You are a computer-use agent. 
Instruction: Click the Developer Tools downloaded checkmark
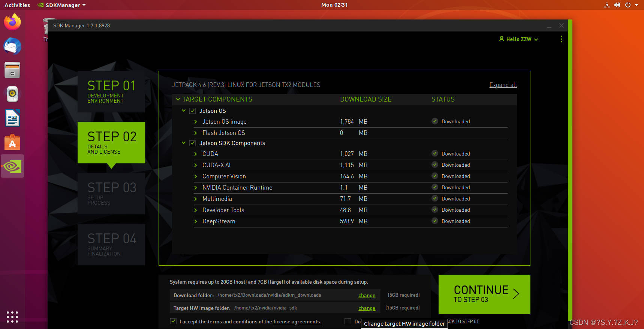[x=435, y=209]
